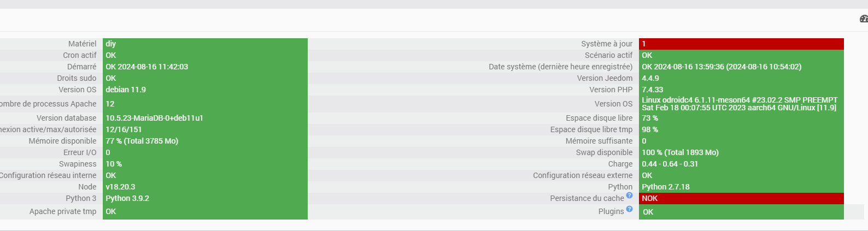
Task: Select the Version Jeedom value 4.4.9
Action: click(650, 78)
